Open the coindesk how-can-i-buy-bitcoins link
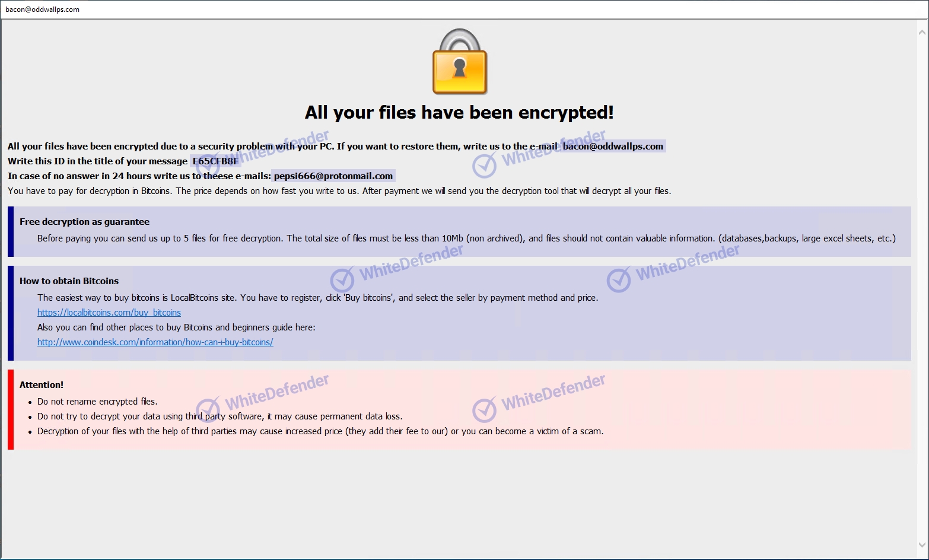This screenshot has height=560, width=929. pyautogui.click(x=155, y=342)
